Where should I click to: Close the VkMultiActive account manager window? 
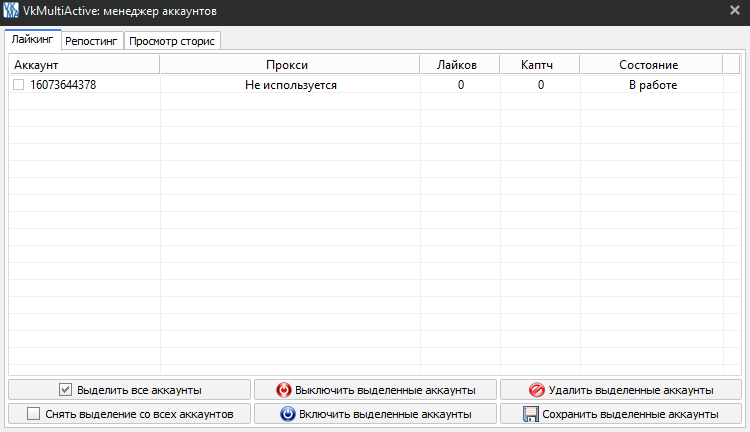735,10
